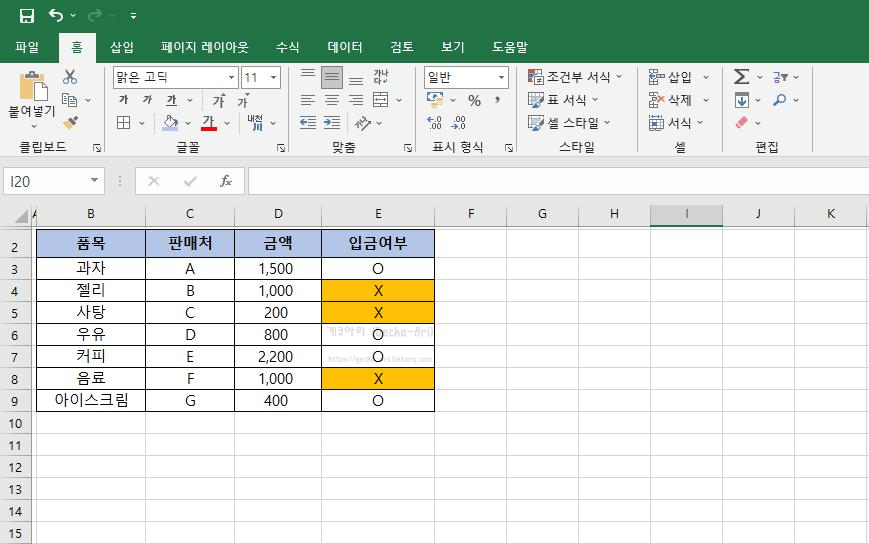The height and width of the screenshot is (544, 869).
Task: Copy selection with the copy icon
Action: tap(70, 100)
